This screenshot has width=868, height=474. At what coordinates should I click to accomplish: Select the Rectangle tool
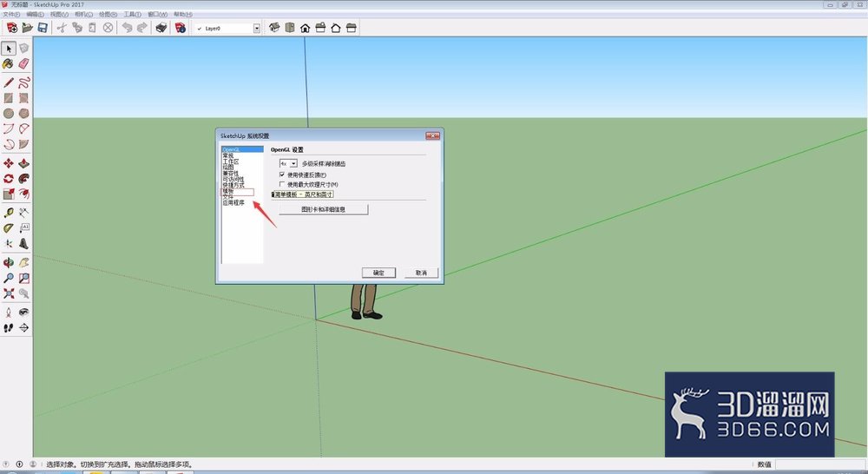[9, 98]
